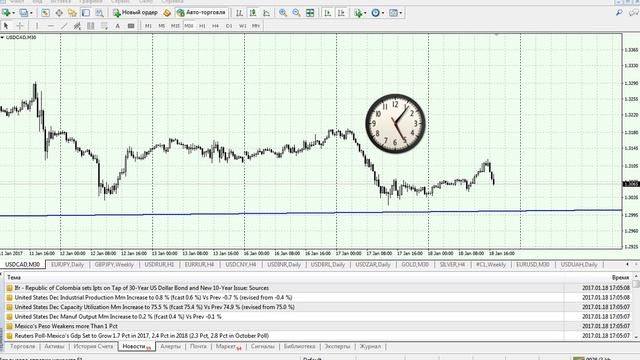The width and height of the screenshot is (640, 360).
Task: Zoom in on the chart
Action: click(282, 13)
